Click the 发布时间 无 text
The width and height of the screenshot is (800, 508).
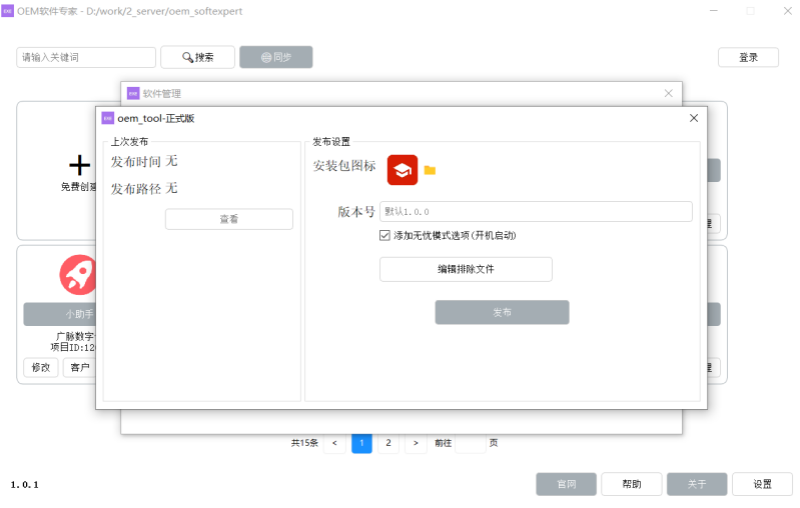144,162
